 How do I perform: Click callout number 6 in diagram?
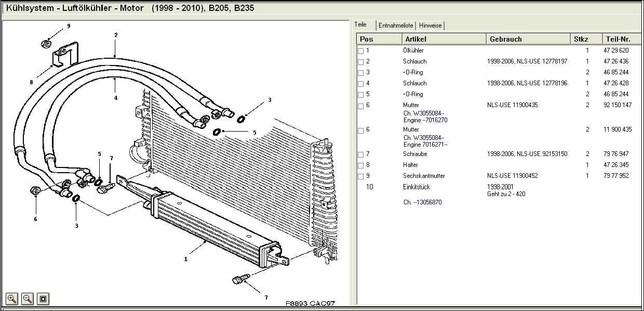click(35, 219)
